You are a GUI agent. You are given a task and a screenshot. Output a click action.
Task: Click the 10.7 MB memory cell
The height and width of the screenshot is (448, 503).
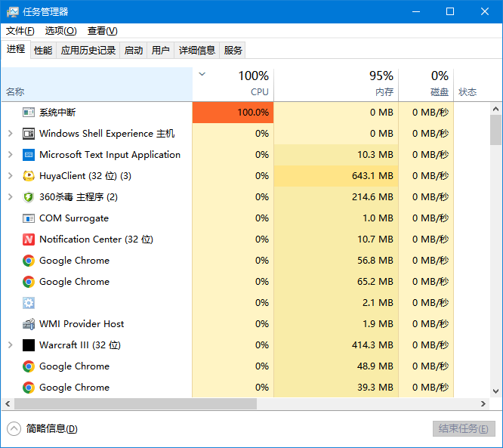coord(336,239)
